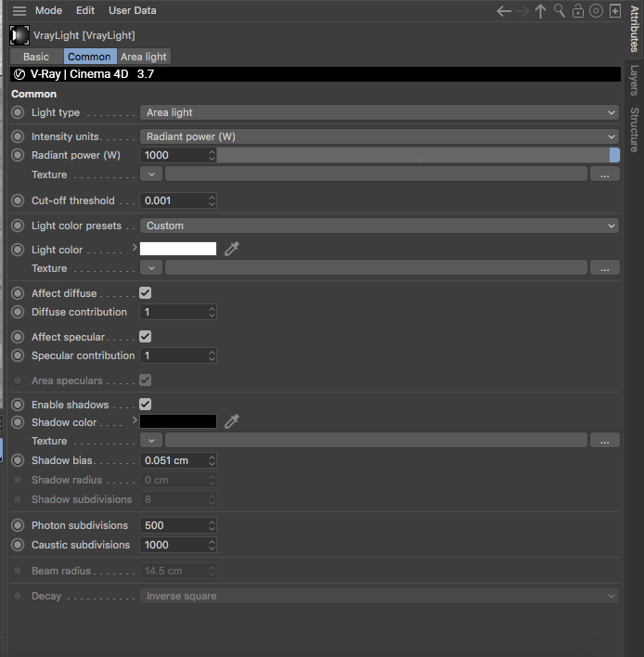Viewport: 644px width, 657px height.
Task: Click Light color texture browse button
Action: (x=605, y=268)
